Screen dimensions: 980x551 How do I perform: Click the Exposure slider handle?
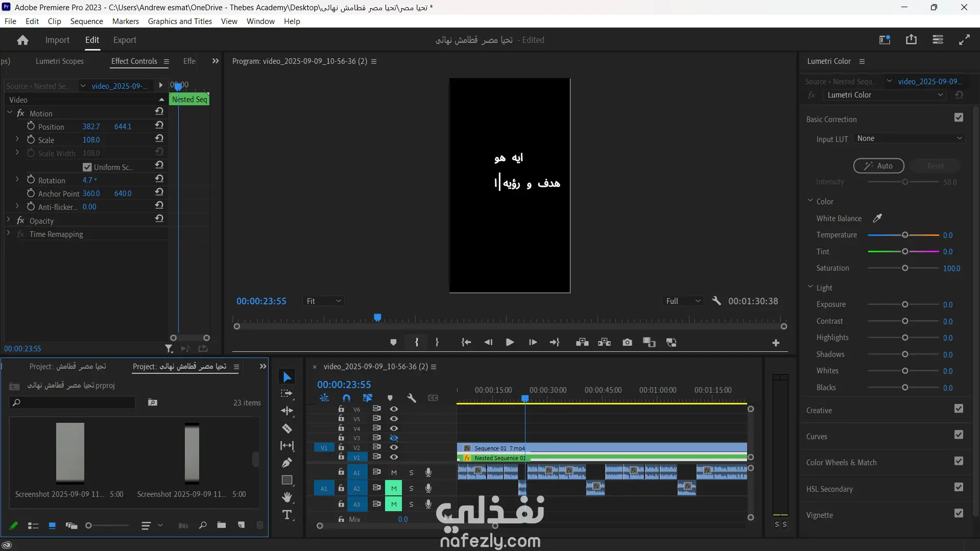905,304
